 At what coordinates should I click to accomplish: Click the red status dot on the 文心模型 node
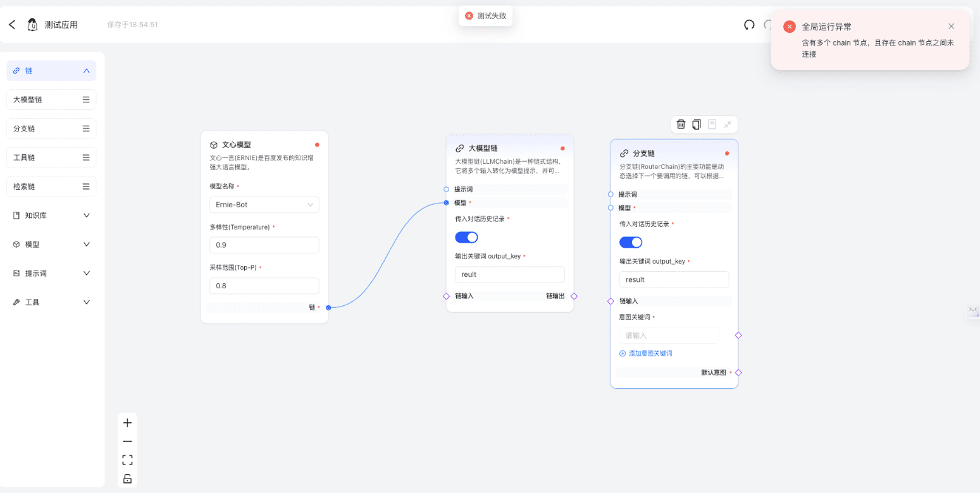pyautogui.click(x=317, y=145)
